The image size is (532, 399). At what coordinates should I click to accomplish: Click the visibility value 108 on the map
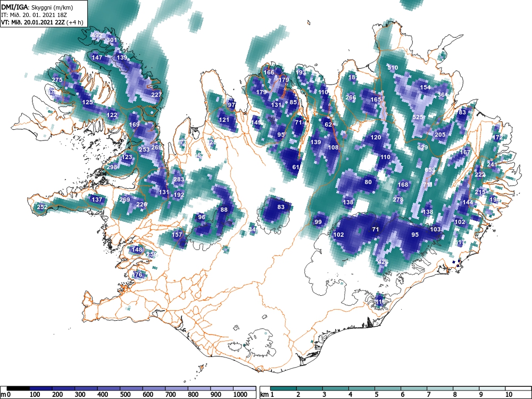coord(333,147)
